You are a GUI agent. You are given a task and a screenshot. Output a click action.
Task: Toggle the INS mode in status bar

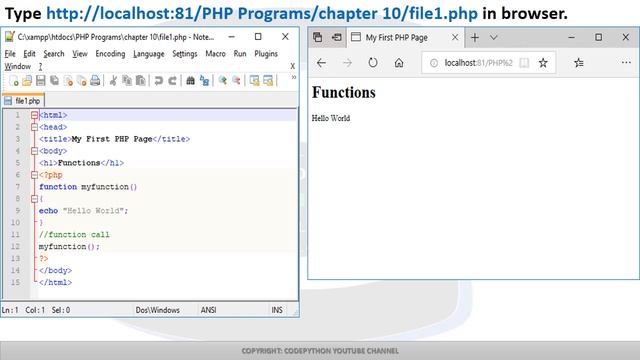click(x=277, y=310)
